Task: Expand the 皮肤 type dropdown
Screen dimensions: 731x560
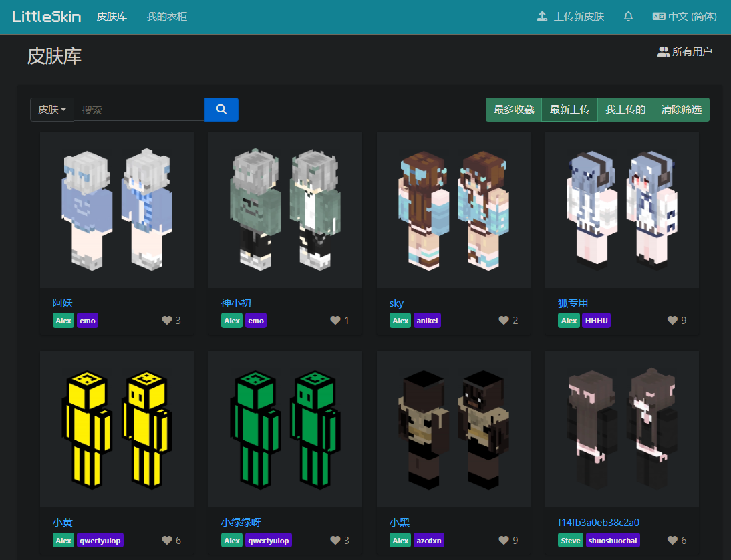Action: pyautogui.click(x=52, y=110)
